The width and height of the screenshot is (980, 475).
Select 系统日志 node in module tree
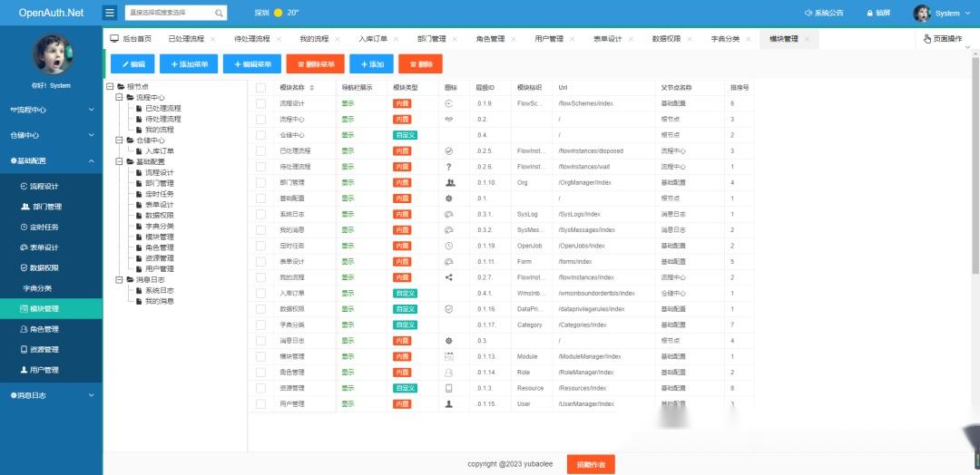(x=160, y=290)
